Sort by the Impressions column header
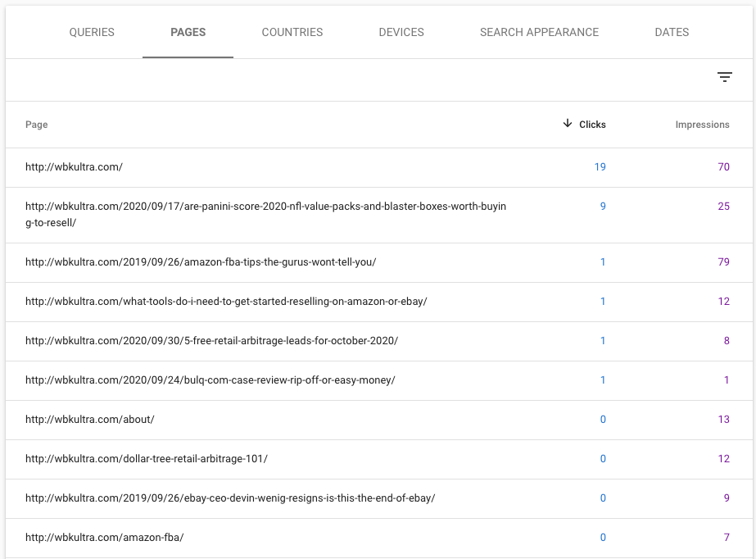This screenshot has width=756, height=559. pyautogui.click(x=702, y=125)
